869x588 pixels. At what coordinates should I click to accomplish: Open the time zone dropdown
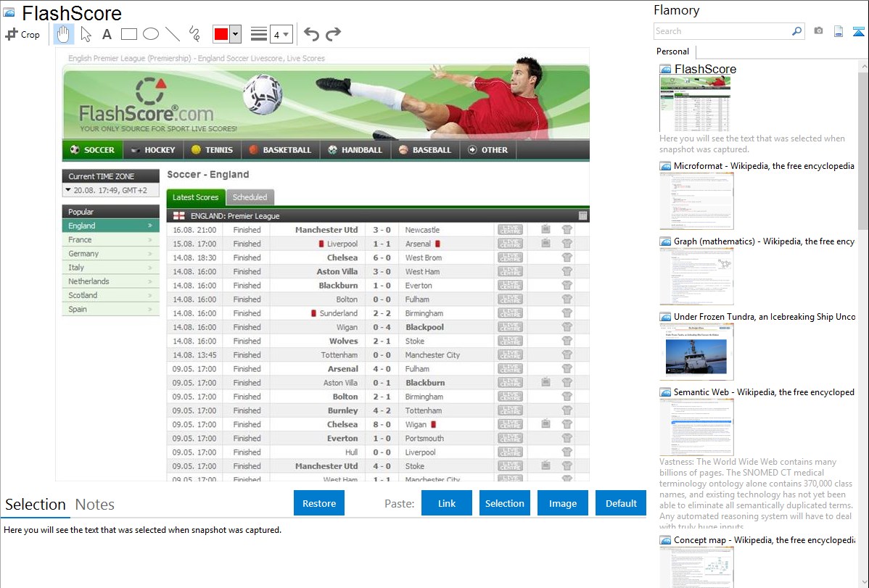coord(111,190)
